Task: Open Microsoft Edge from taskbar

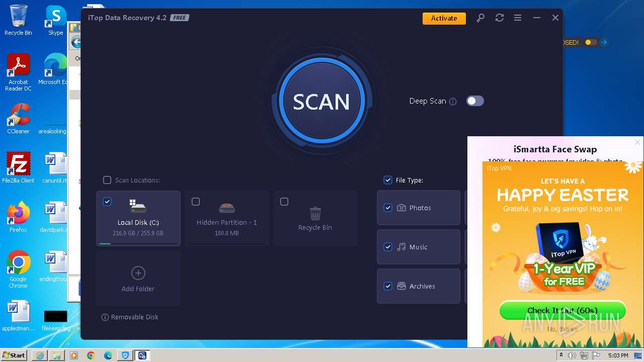Action: (108, 355)
